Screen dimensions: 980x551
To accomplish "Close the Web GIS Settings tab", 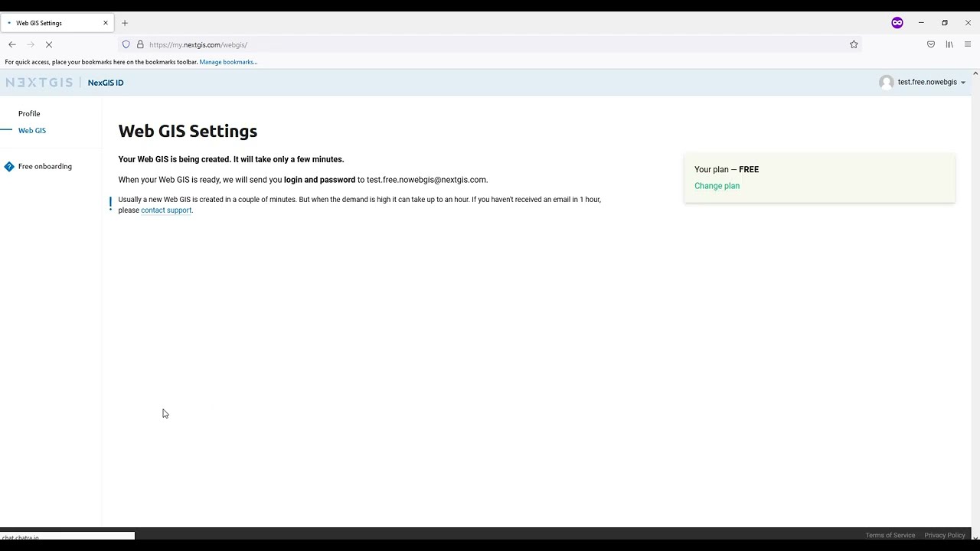I will tap(106, 23).
